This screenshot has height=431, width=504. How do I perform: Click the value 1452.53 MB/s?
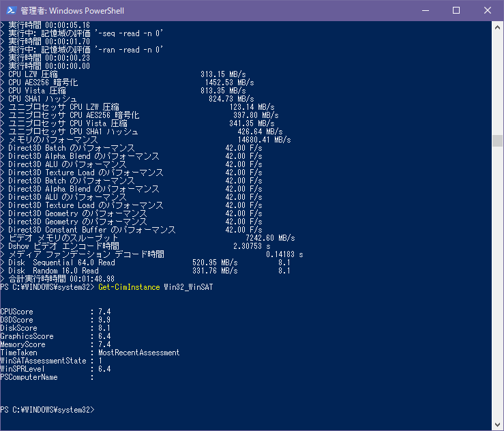[230, 83]
